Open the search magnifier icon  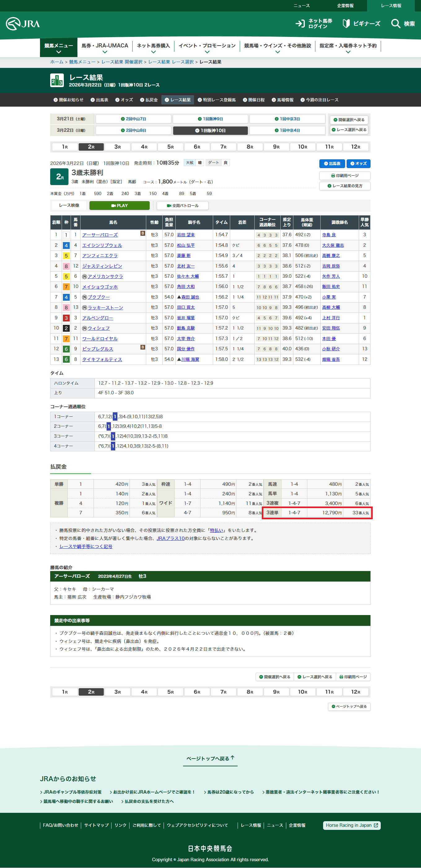click(395, 24)
